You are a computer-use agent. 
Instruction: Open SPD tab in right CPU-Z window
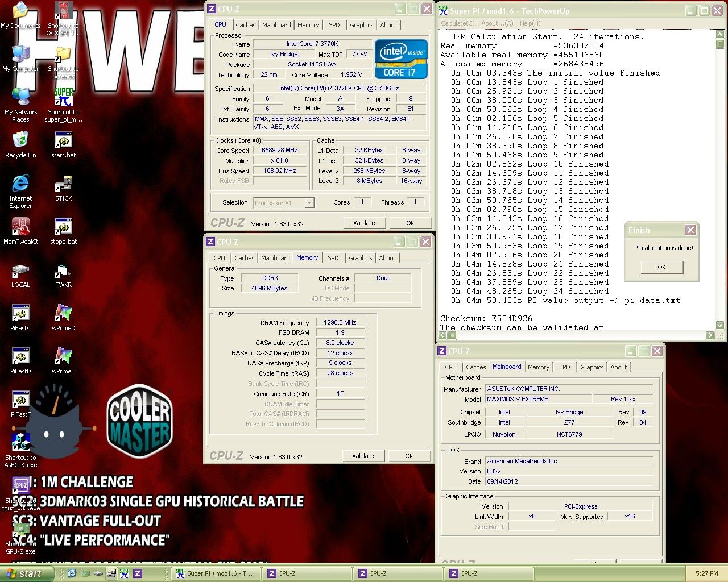[x=564, y=367]
